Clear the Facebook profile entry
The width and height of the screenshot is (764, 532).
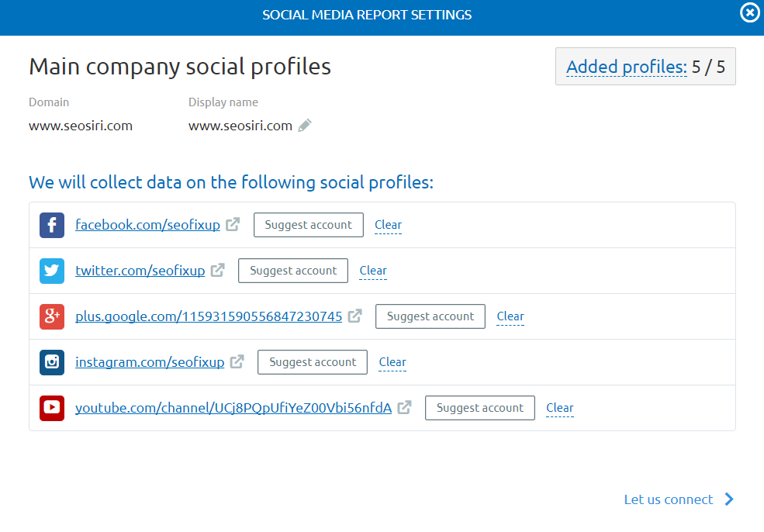(x=388, y=225)
